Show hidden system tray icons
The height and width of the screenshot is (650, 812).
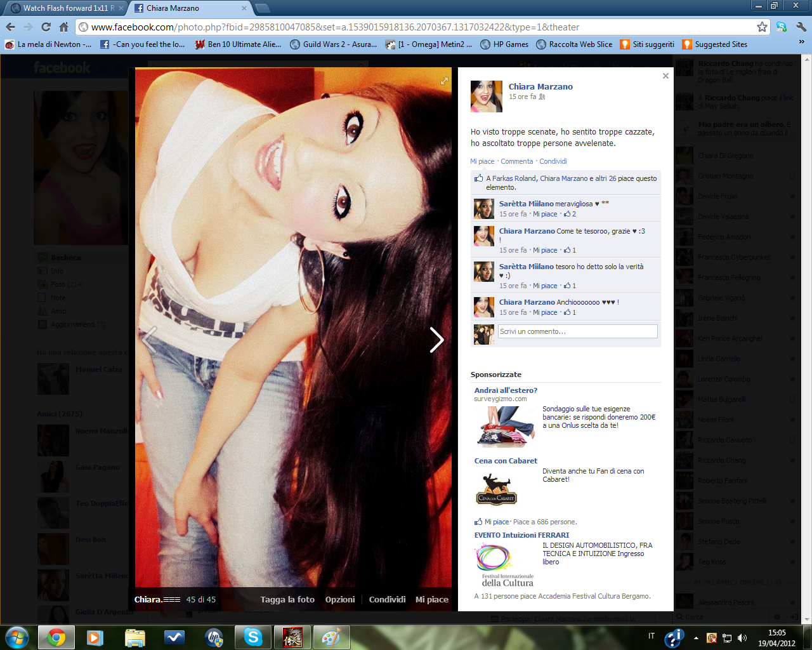(696, 638)
